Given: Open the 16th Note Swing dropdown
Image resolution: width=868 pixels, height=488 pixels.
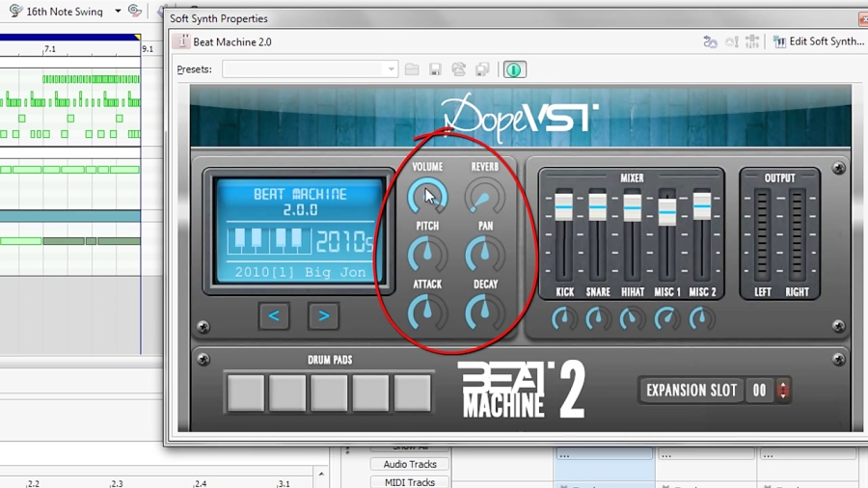Looking at the screenshot, I should click(x=118, y=11).
